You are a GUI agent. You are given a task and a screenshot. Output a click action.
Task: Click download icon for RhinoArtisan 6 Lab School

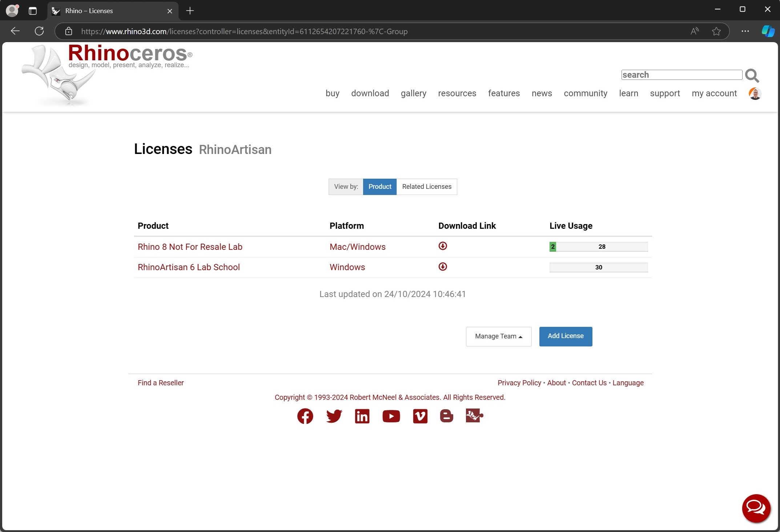(442, 267)
